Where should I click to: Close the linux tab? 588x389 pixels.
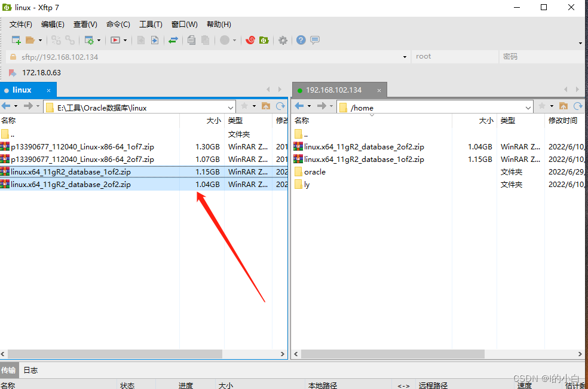pyautogui.click(x=48, y=90)
